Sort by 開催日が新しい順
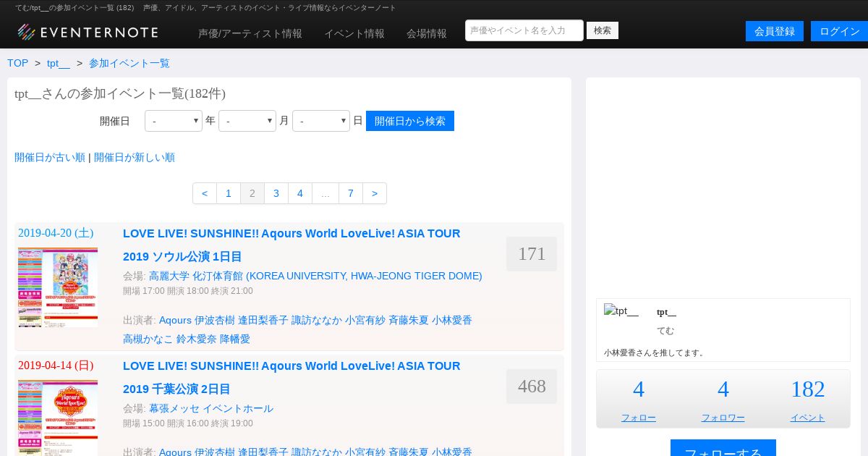 click(x=135, y=157)
